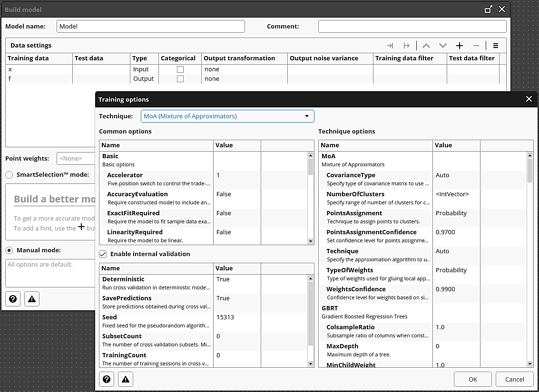Click the Comment input field
Image resolution: width=539 pixels, height=392 pixels.
coord(412,27)
